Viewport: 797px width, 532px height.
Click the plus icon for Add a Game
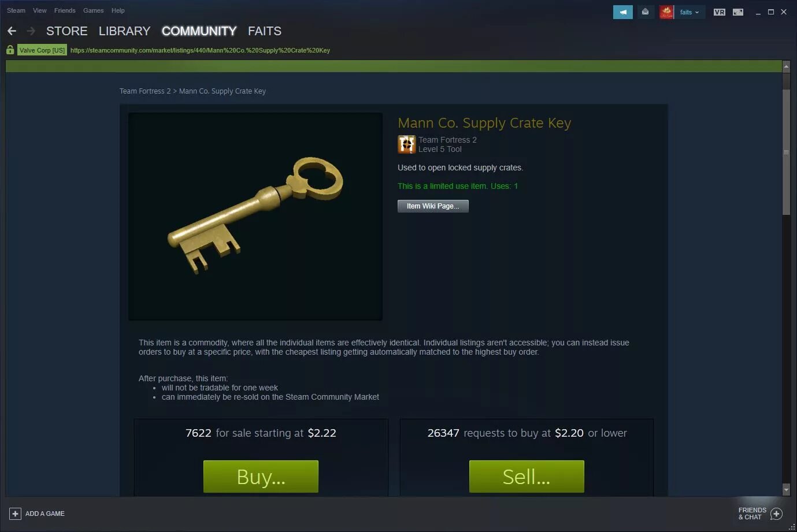[x=15, y=514]
